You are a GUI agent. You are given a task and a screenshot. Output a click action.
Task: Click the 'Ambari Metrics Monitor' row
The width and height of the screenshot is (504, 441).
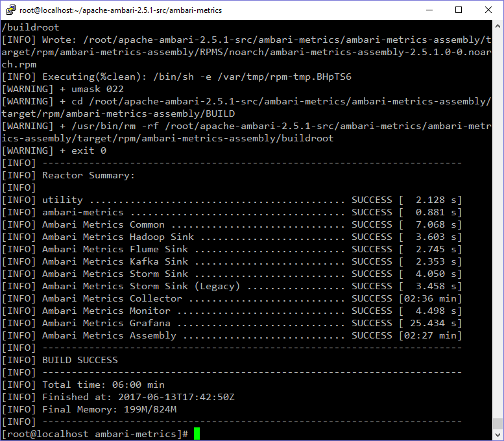point(232,311)
